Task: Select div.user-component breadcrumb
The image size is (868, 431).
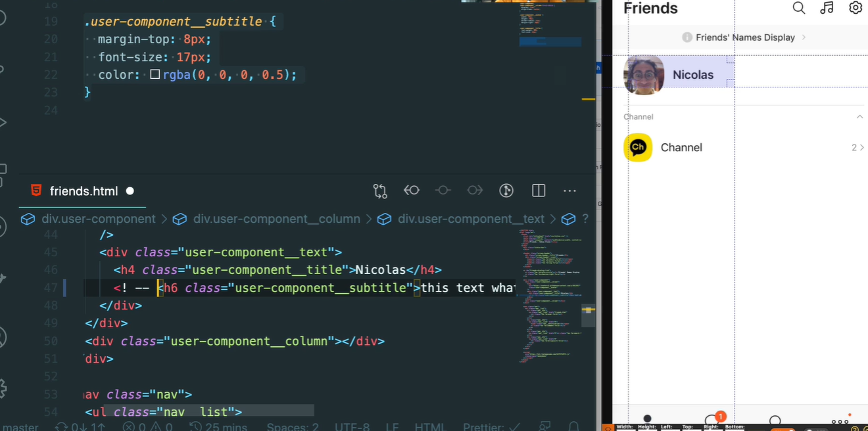Action: (99, 219)
